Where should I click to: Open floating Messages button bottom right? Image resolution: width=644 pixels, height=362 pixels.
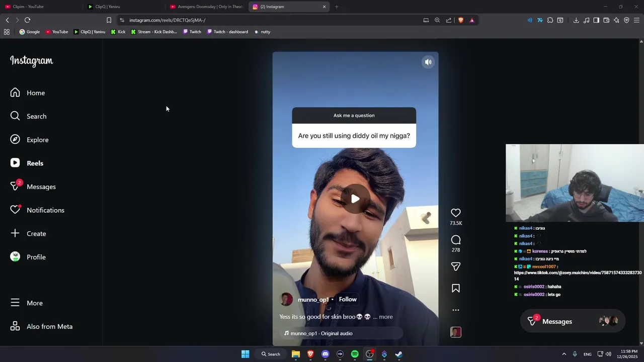pyautogui.click(x=573, y=321)
